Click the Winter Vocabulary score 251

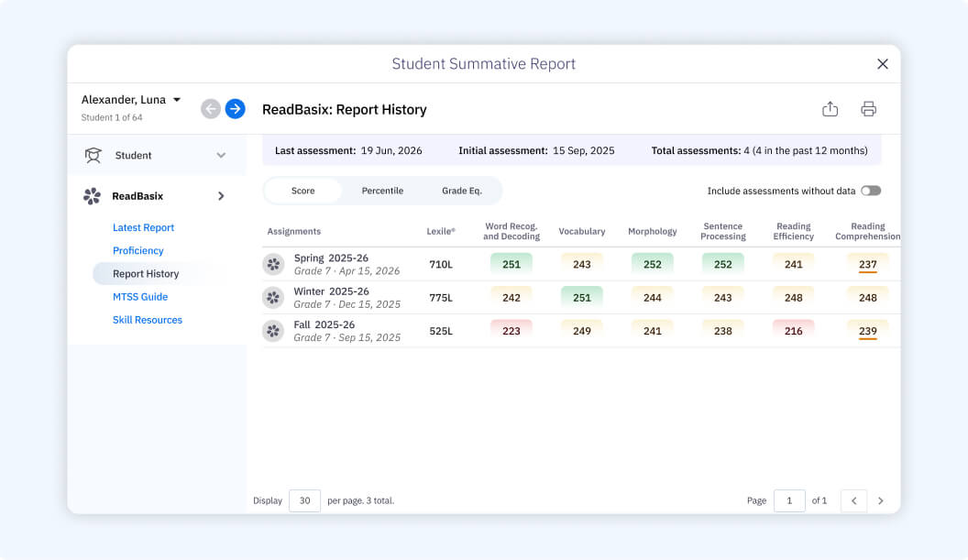[x=581, y=298]
